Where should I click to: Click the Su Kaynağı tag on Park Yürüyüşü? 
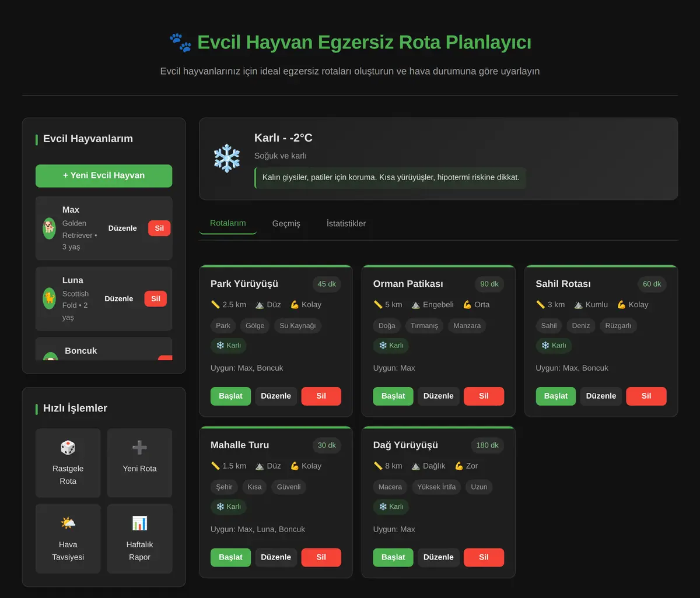click(297, 326)
